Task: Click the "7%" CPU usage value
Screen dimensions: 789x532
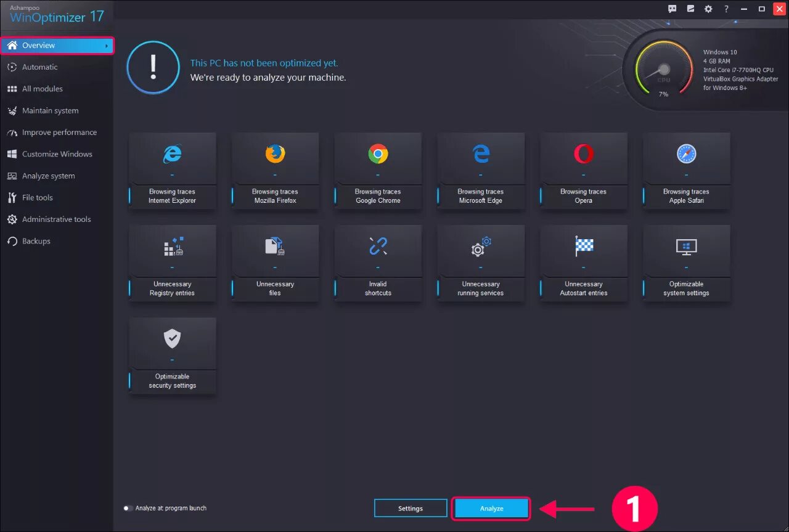Action: click(x=663, y=94)
